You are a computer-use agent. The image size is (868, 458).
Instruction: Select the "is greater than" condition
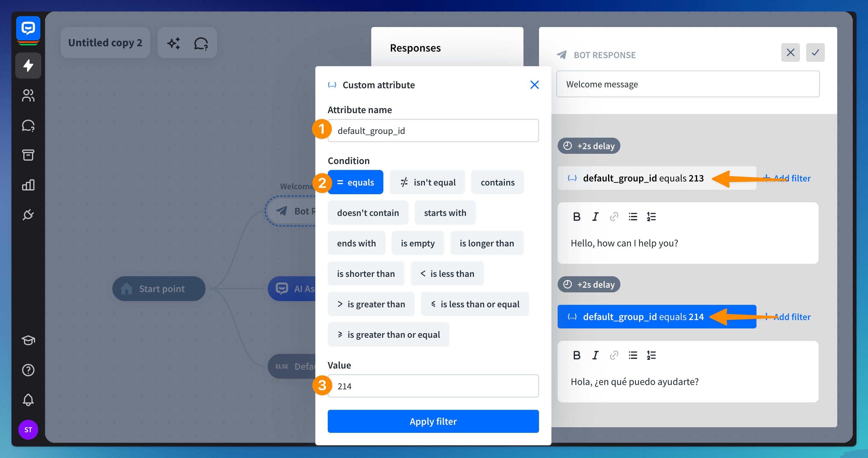(371, 304)
